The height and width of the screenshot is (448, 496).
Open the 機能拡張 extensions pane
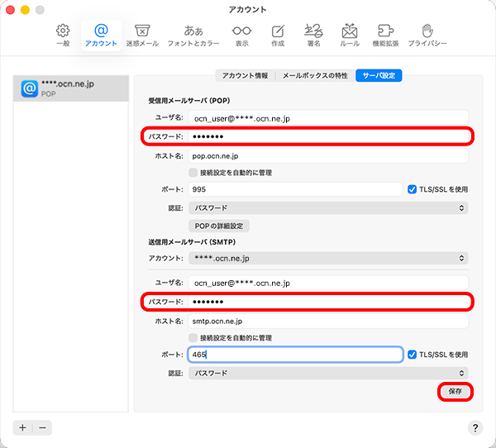(x=384, y=35)
